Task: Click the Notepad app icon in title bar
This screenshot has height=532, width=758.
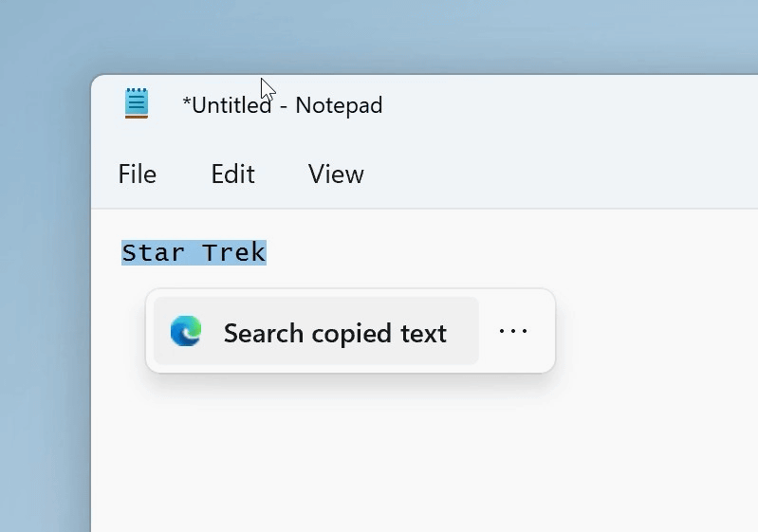Action: click(x=137, y=103)
